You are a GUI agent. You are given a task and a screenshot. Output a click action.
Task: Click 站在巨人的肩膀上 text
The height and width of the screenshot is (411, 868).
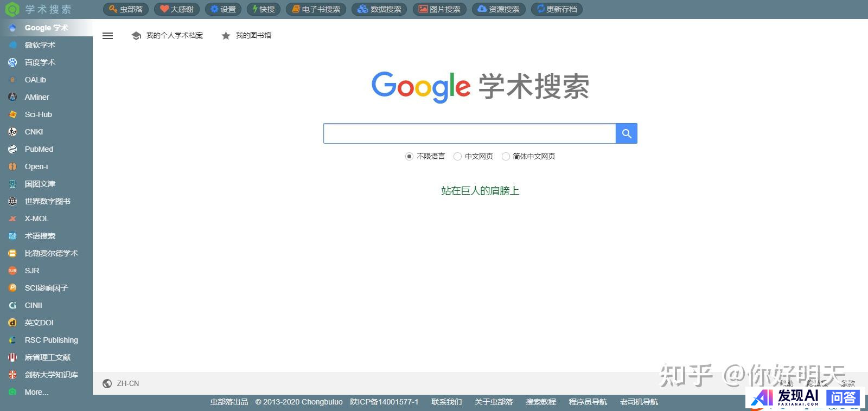[480, 191]
